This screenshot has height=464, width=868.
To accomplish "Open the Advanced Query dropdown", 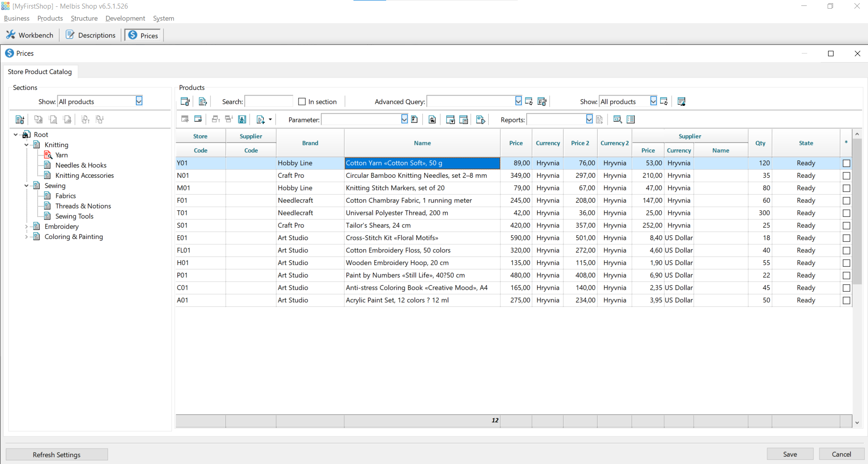I will 518,101.
